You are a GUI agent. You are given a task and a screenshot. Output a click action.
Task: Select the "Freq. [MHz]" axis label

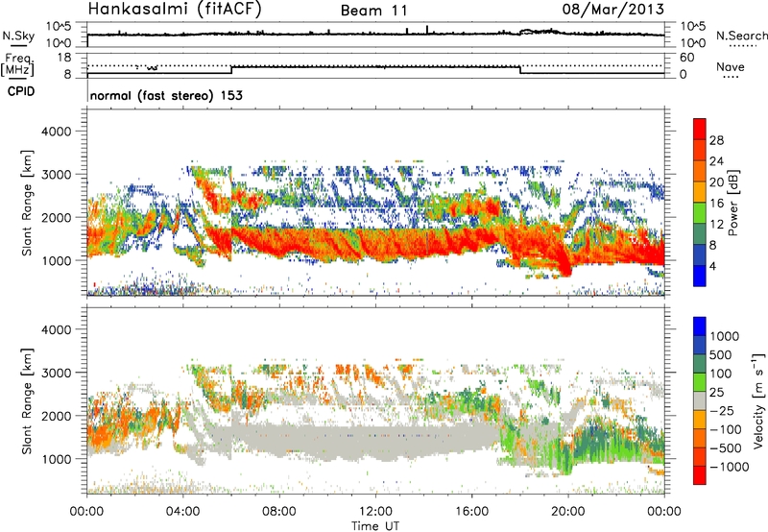coord(18,64)
